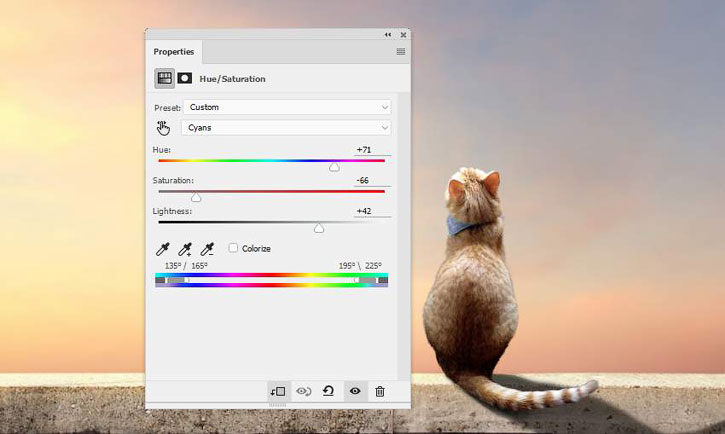The height and width of the screenshot is (434, 725).
Task: Click the Lightness value field +42
Action: coord(372,211)
